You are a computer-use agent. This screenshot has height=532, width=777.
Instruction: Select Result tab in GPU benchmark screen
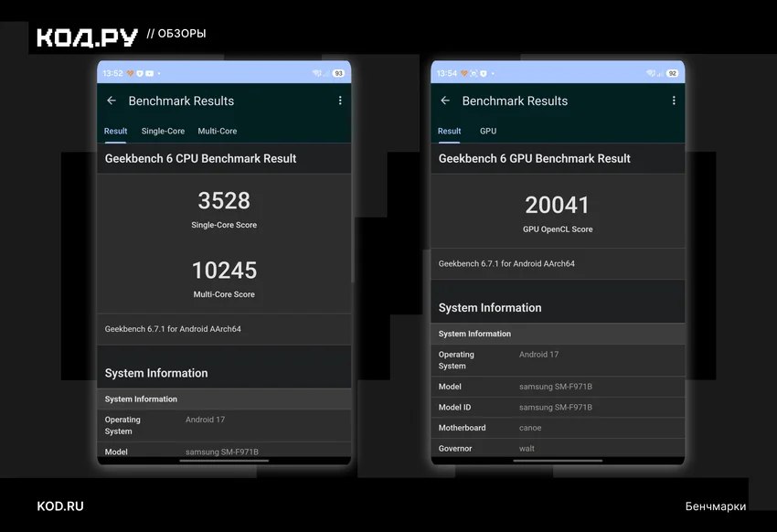pyautogui.click(x=450, y=131)
